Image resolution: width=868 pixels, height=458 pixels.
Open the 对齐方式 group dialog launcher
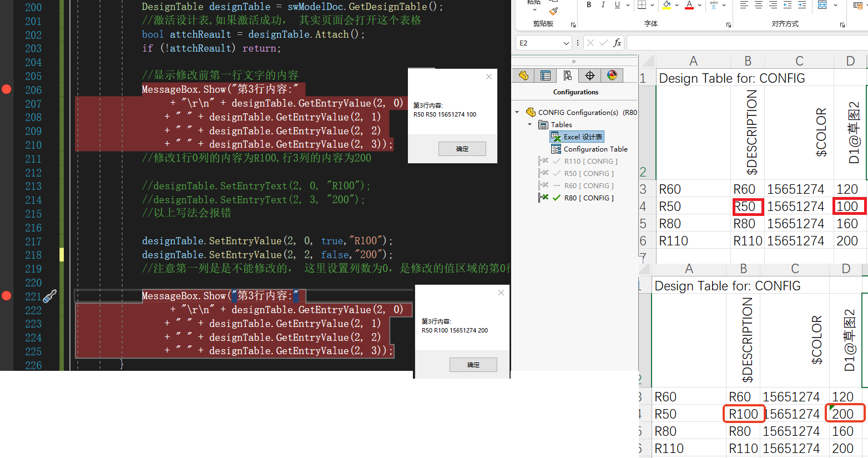(842, 25)
